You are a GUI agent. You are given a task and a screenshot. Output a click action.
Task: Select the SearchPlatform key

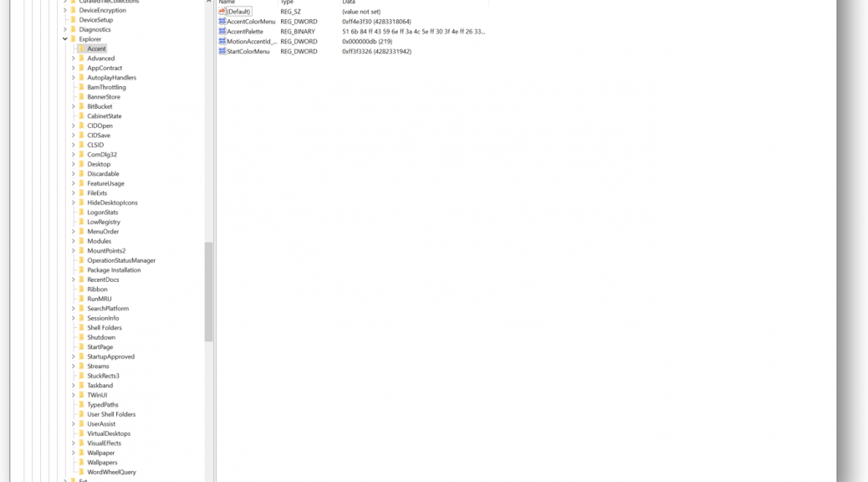coord(108,309)
